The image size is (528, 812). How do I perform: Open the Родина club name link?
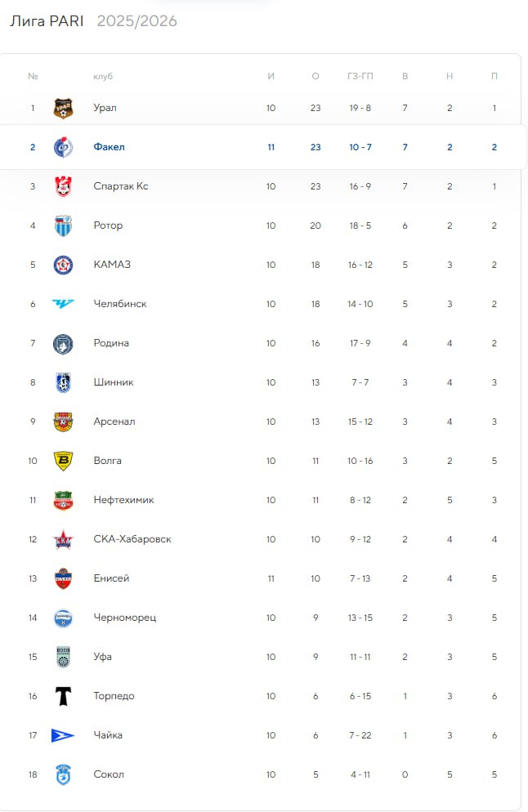[111, 343]
